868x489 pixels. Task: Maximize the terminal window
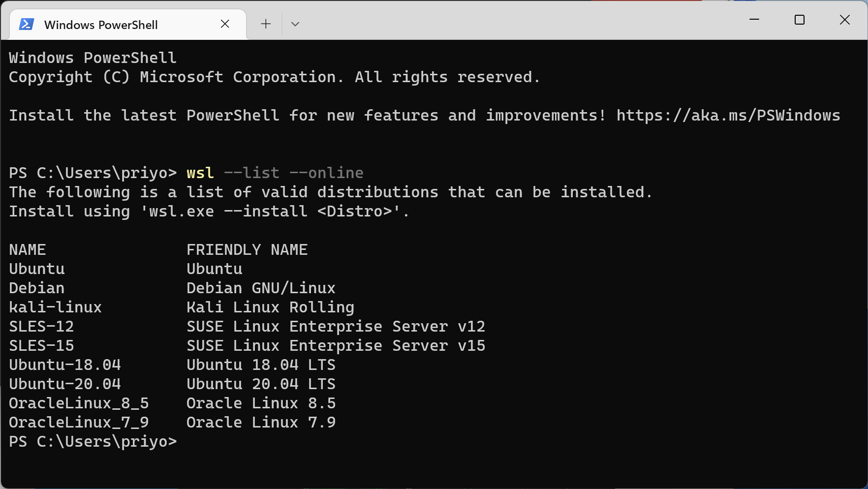(800, 20)
